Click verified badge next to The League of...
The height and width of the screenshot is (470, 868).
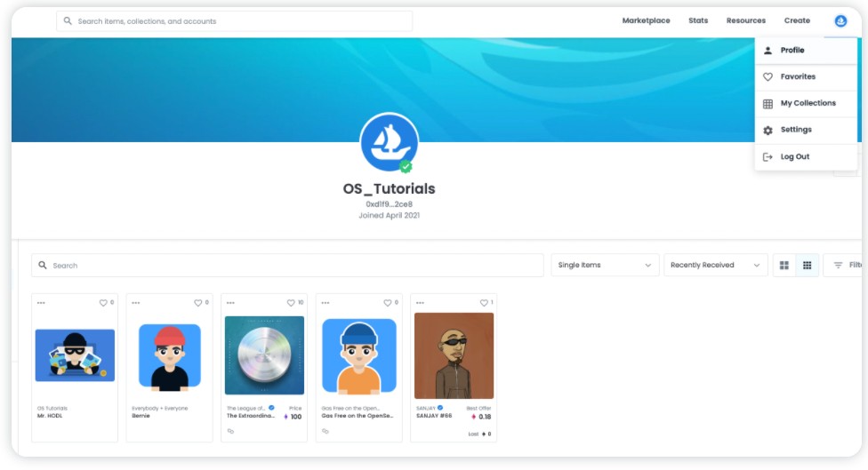pos(271,408)
